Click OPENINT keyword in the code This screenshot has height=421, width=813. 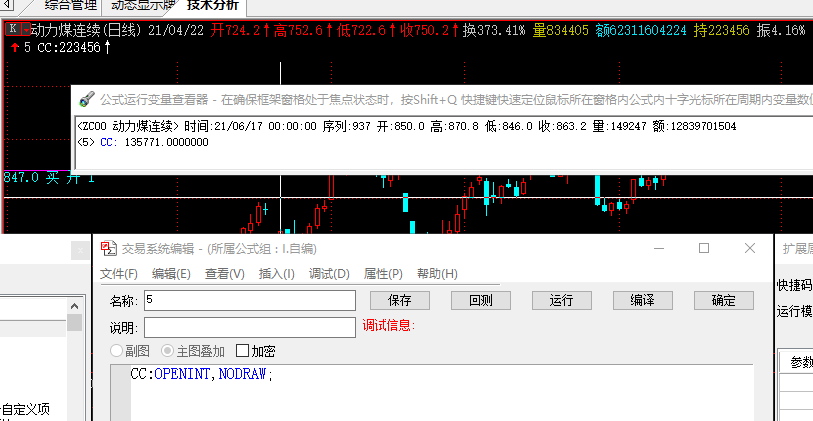click(x=182, y=374)
